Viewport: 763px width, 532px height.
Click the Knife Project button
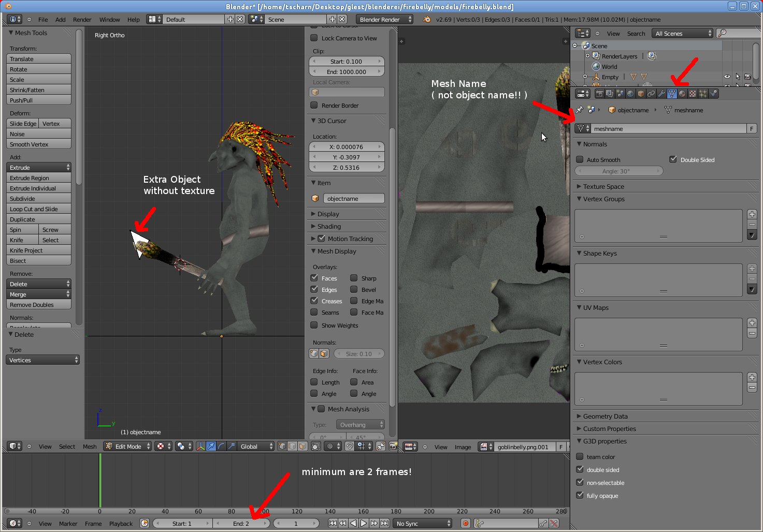pyautogui.click(x=39, y=250)
